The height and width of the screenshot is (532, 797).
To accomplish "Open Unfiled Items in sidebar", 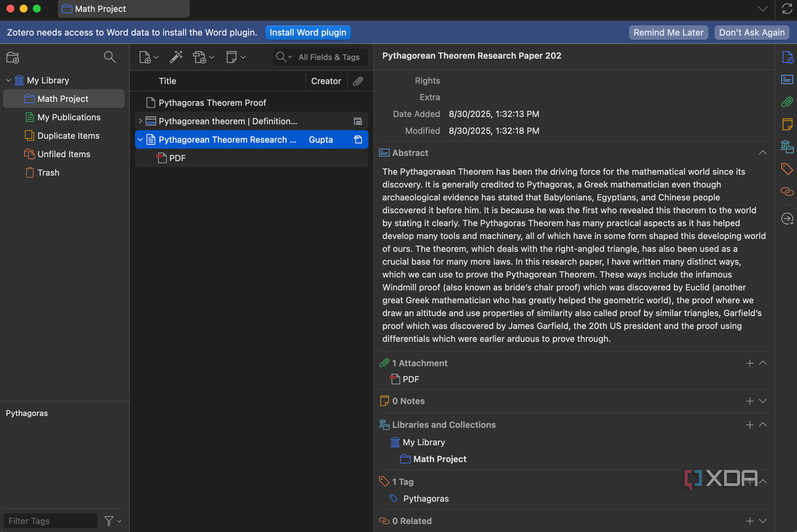I will 64,154.
